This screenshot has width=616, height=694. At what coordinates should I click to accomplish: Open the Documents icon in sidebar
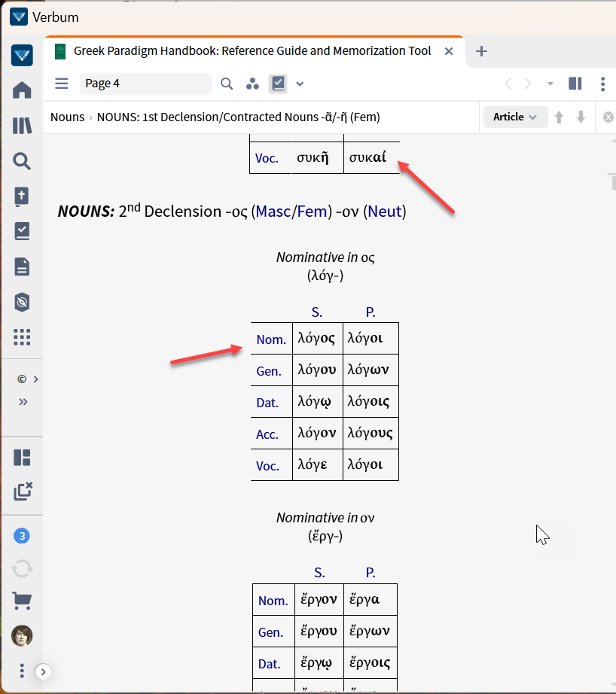point(22,267)
